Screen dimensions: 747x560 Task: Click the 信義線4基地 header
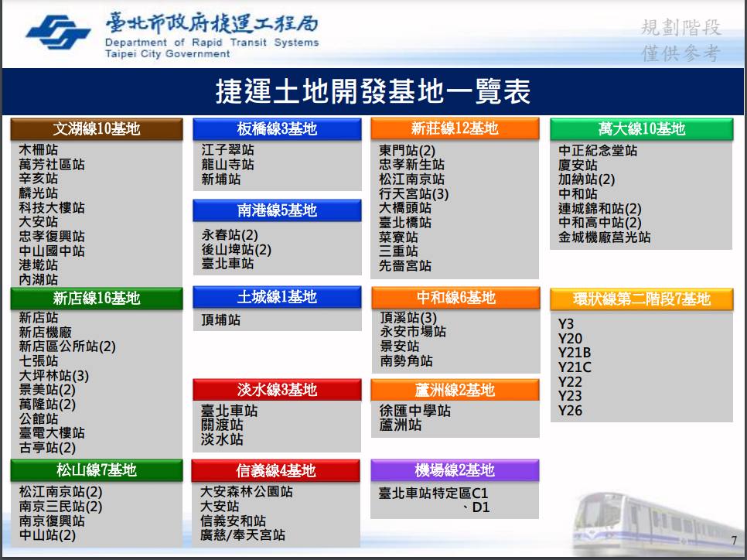(x=276, y=471)
